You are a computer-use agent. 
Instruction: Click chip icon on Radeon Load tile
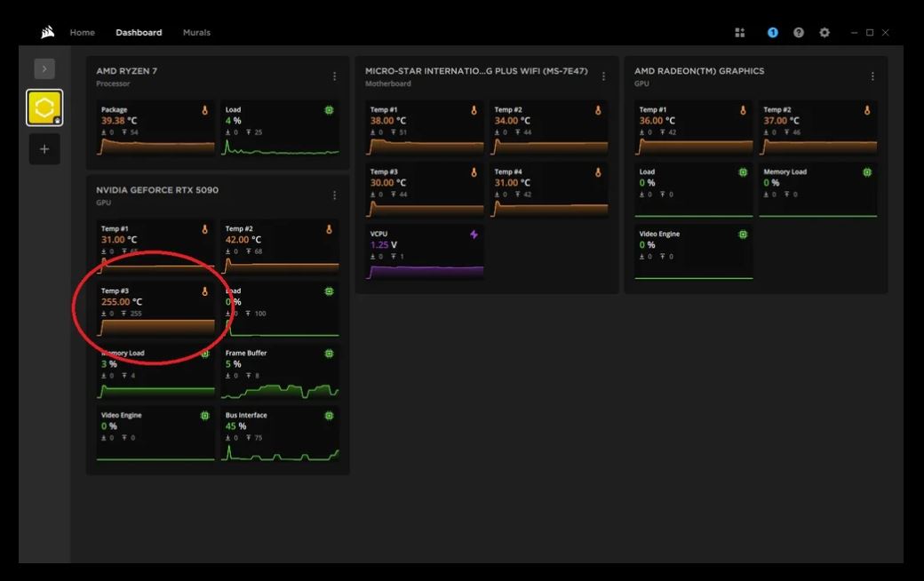[743, 172]
